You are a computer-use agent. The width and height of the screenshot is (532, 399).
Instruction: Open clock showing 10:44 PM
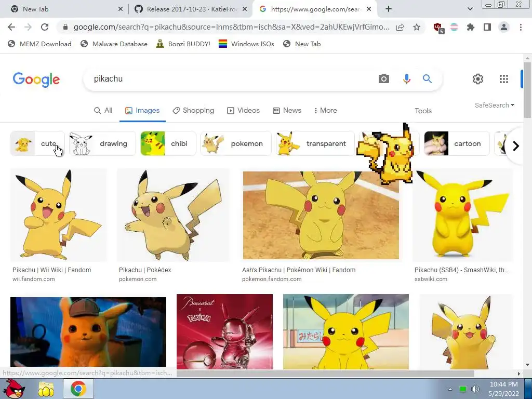503,389
